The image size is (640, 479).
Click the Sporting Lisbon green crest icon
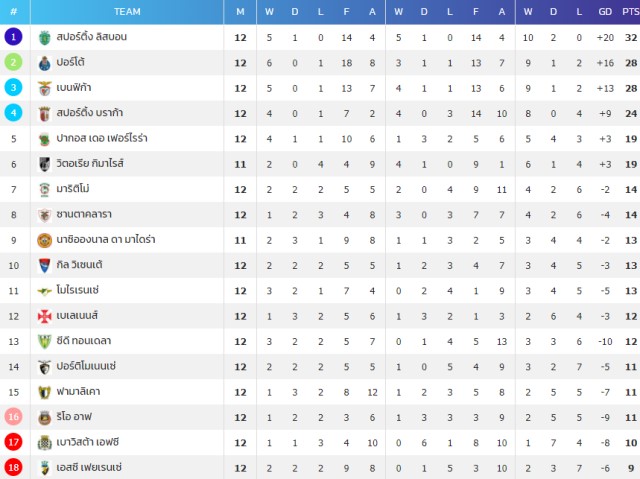(44, 38)
